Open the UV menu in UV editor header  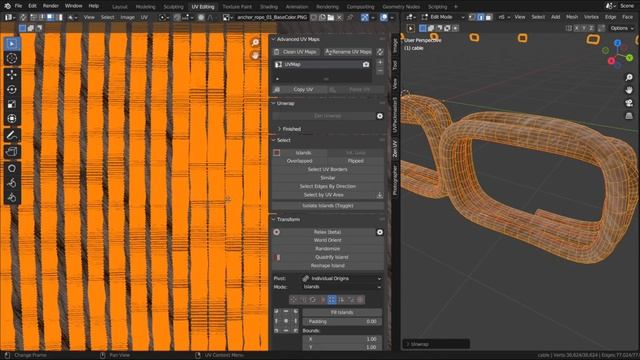[x=144, y=18]
